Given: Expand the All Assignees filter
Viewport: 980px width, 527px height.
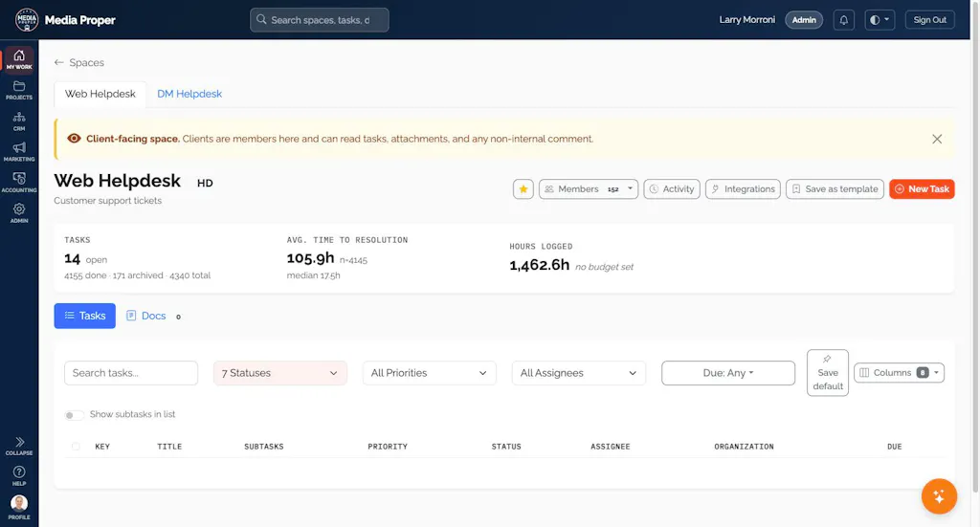Looking at the screenshot, I should pyautogui.click(x=579, y=373).
